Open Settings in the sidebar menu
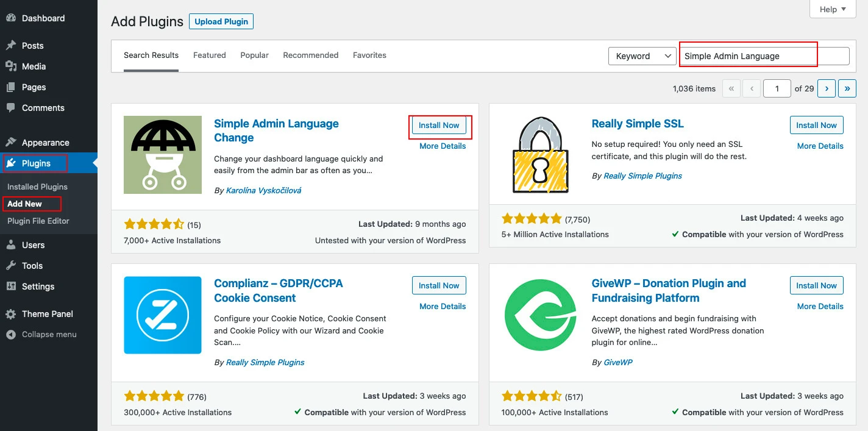This screenshot has height=431, width=868. pyautogui.click(x=38, y=287)
